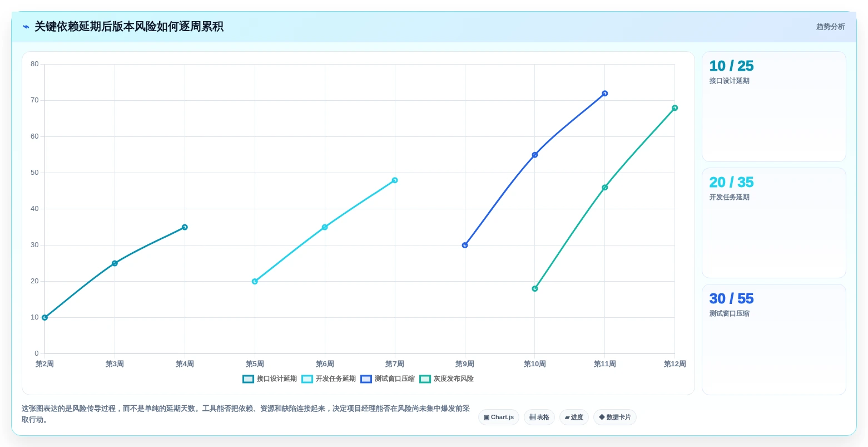Click the 80 y-axis label
Image resolution: width=868 pixels, height=447 pixels.
pyautogui.click(x=34, y=64)
